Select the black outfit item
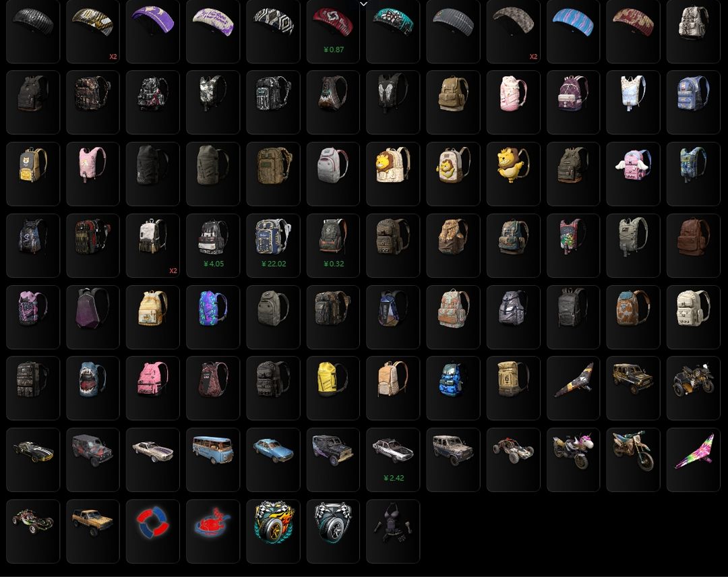The height and width of the screenshot is (577, 728). (393, 531)
